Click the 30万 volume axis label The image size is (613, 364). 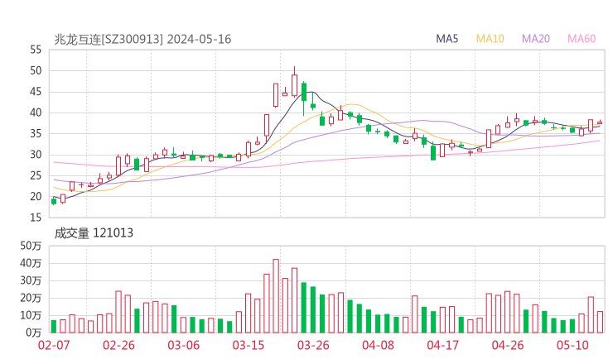point(31,280)
